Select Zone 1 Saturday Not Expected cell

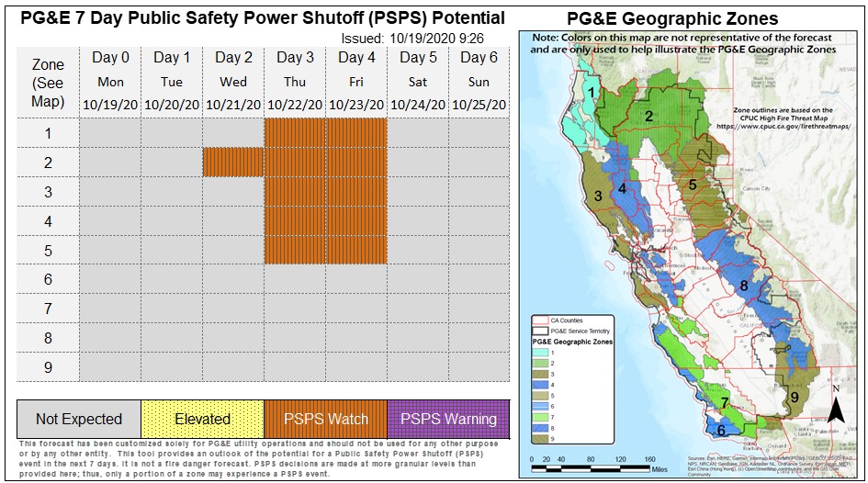tap(417, 133)
